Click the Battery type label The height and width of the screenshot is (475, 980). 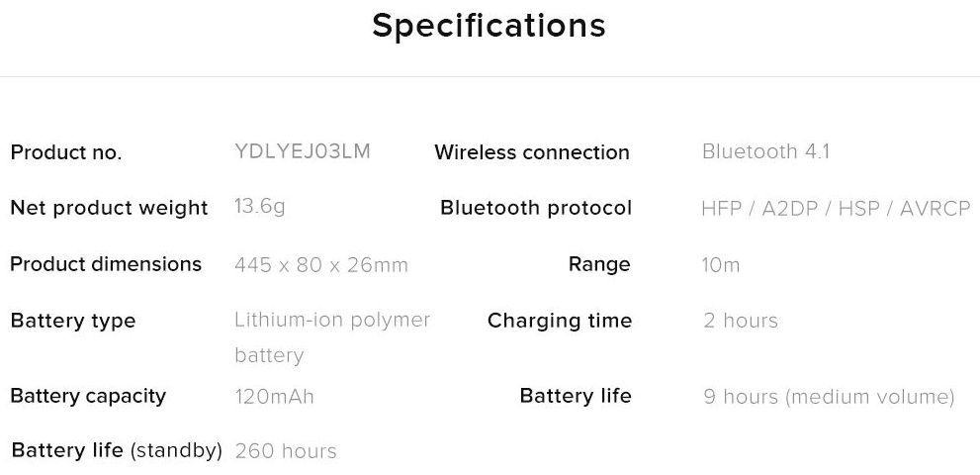tap(72, 321)
